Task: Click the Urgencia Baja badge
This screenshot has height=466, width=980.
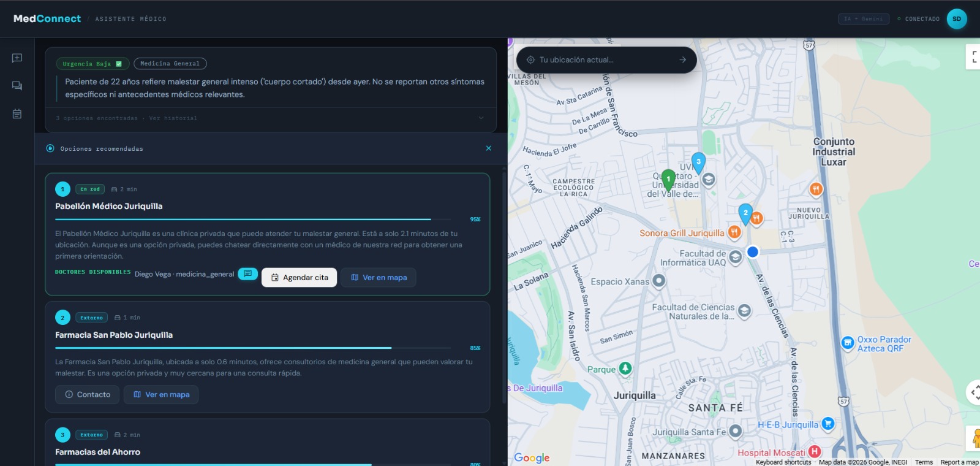Action: click(x=92, y=64)
